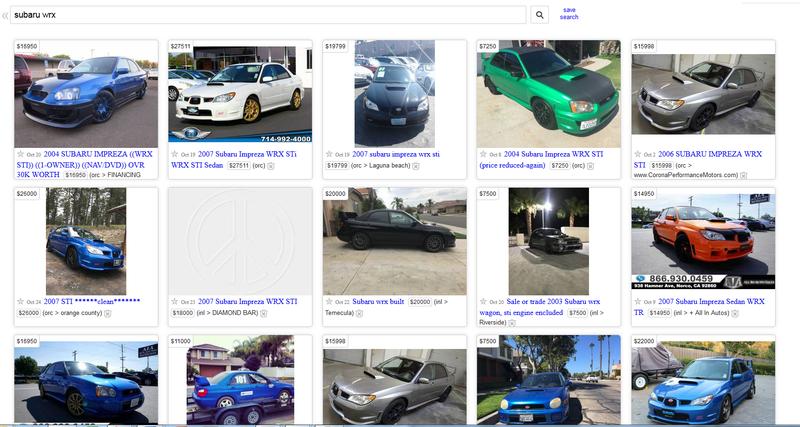Open blue race car 101 on trailer photo

pyautogui.click(x=240, y=380)
